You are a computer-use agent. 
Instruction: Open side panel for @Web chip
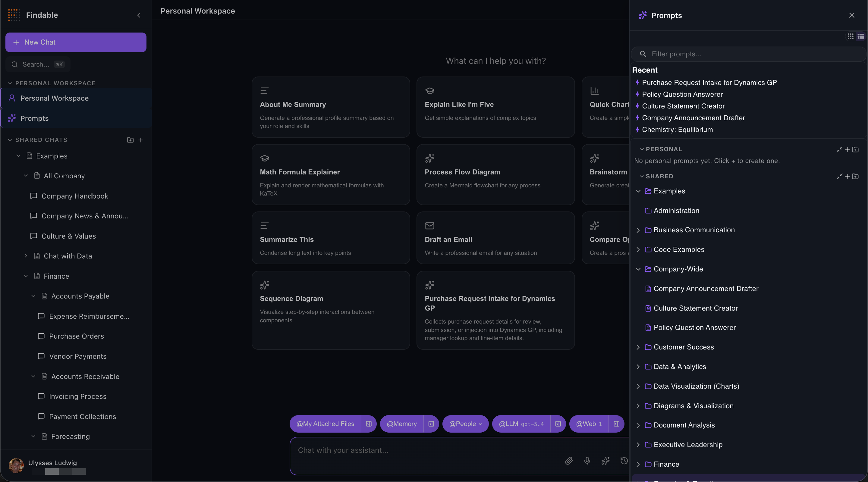point(616,424)
